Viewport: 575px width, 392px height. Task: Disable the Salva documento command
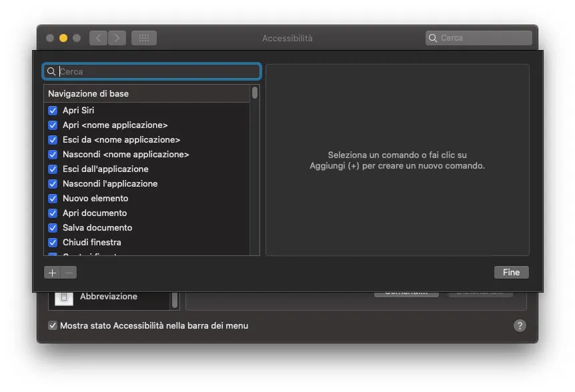(x=53, y=228)
